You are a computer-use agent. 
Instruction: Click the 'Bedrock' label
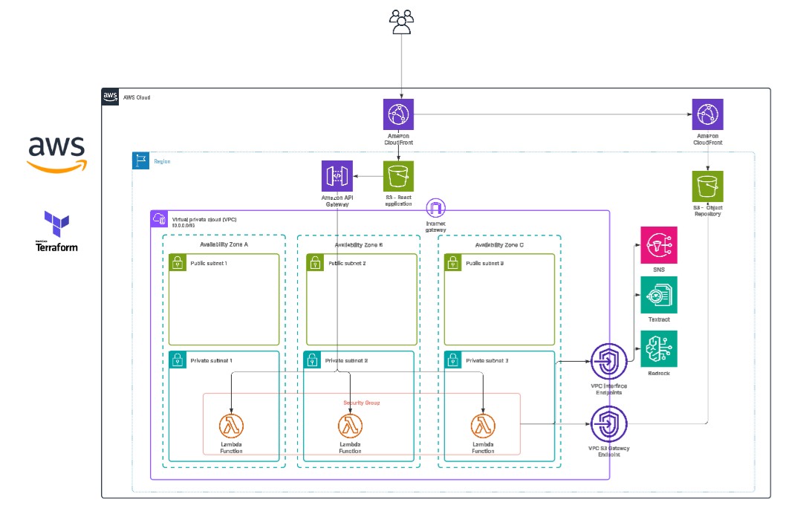pos(659,374)
